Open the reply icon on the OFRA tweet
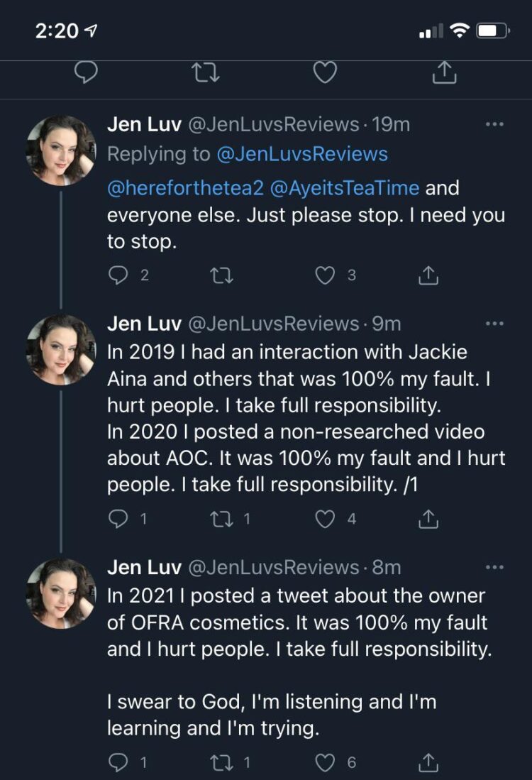 click(118, 762)
